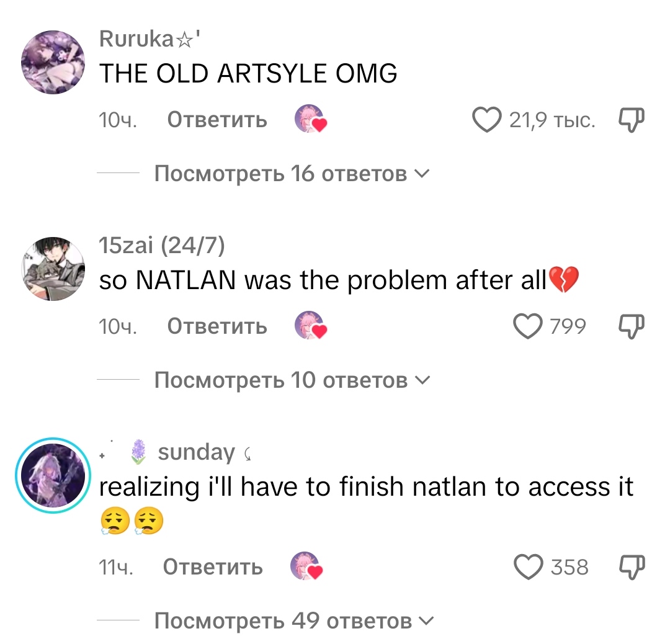Screen dimensions: 670x644
Task: Dislike Ruruka's comment with the thumbs-down icon
Action: coord(632,120)
